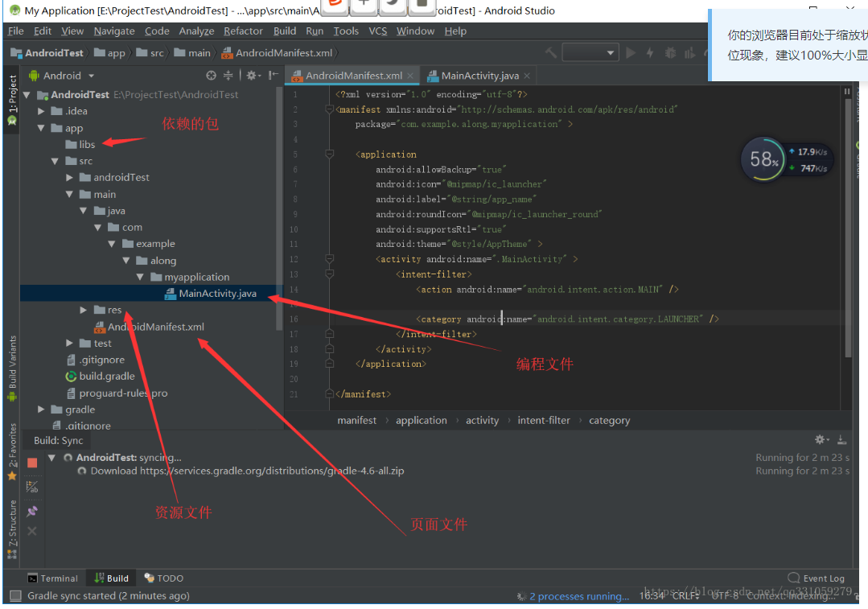This screenshot has height=609, width=868.
Task: Click the background processes spinner icon
Action: 521,596
